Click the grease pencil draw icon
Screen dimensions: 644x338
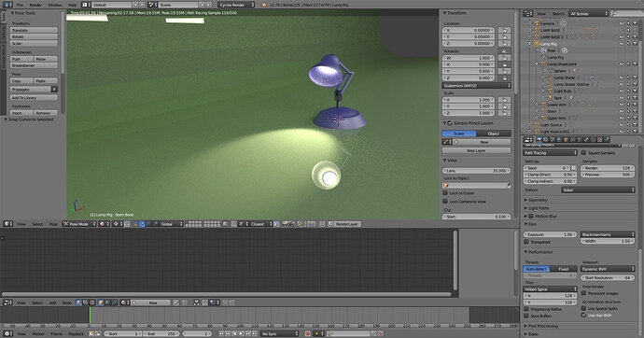coord(446,142)
